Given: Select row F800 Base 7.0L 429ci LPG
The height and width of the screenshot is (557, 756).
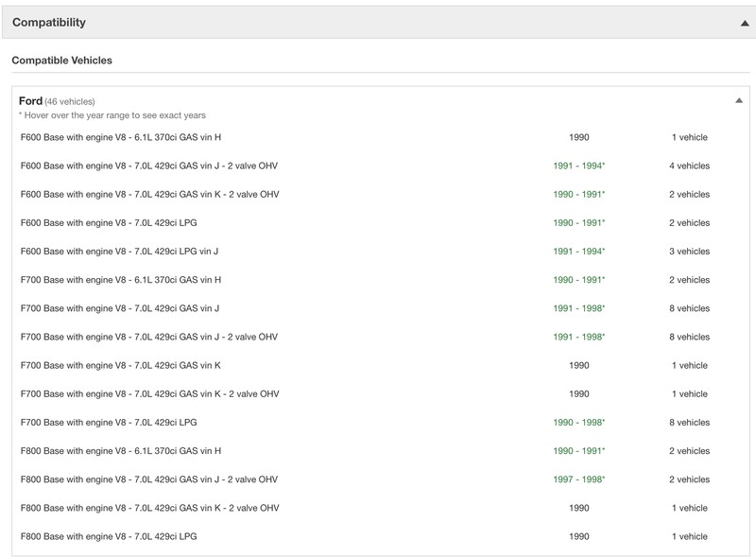Looking at the screenshot, I should [381, 536].
